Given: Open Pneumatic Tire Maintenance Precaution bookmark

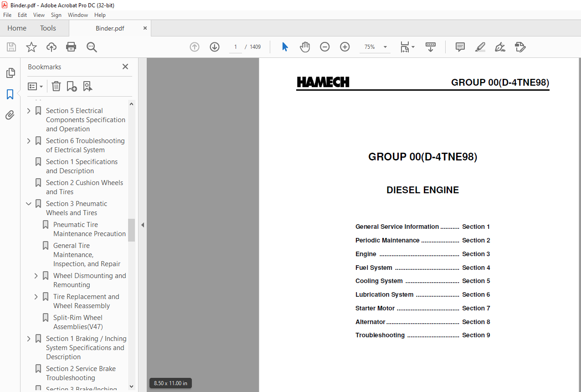Looking at the screenshot, I should pyautogui.click(x=89, y=229).
